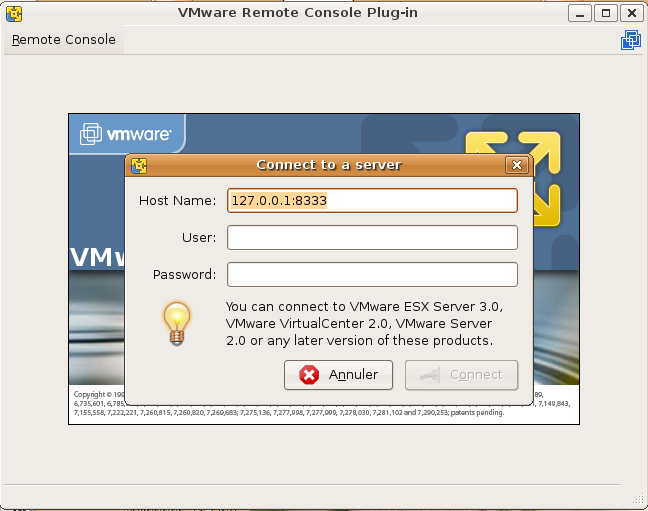Click the red X icon on Annuler
648x511 pixels.
309,375
